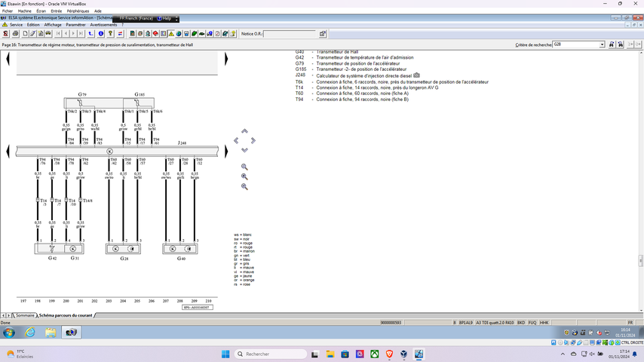Open the Service menu
This screenshot has height=362, width=644.
coord(16,25)
